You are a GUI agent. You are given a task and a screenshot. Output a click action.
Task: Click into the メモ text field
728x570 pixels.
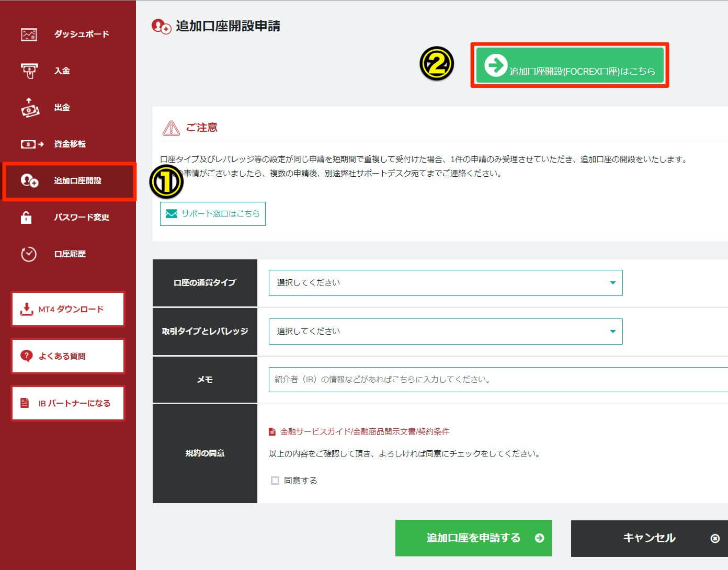[497, 380]
